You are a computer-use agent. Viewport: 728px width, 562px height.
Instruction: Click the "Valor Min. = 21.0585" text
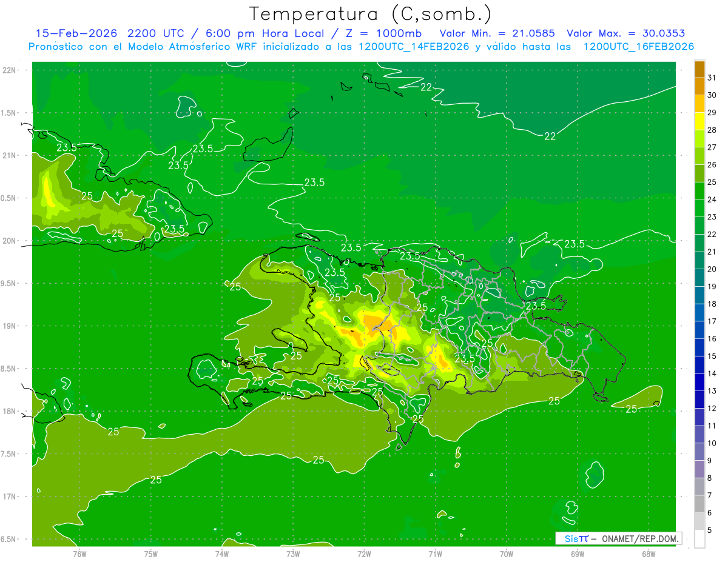[x=497, y=33]
